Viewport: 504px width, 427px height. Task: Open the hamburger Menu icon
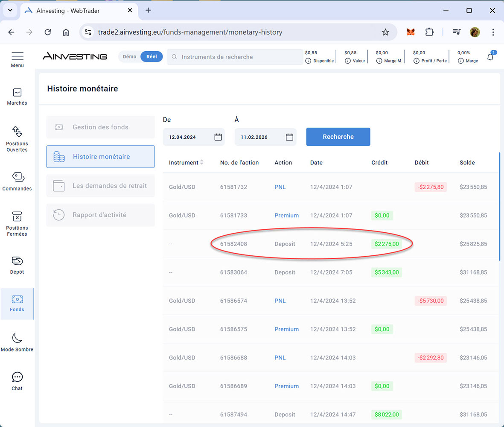click(x=17, y=56)
